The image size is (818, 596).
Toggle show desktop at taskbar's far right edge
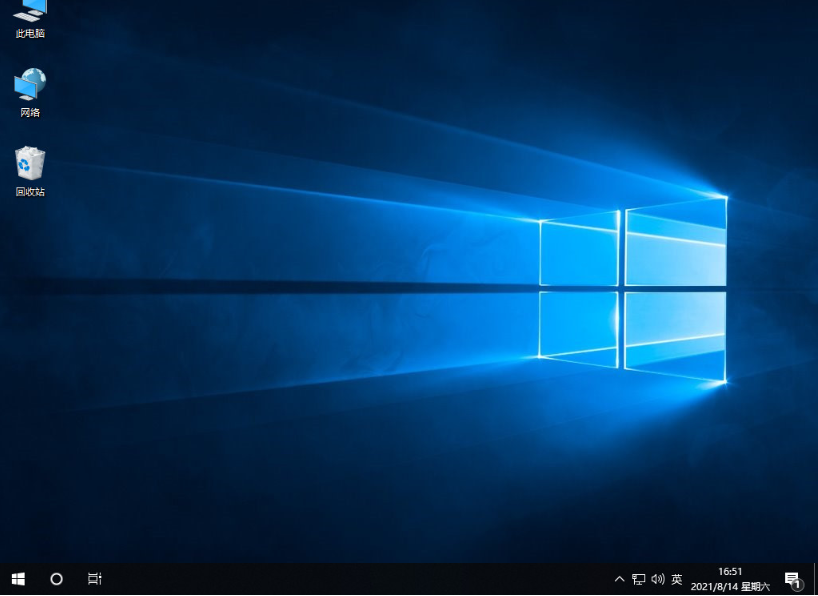point(815,578)
